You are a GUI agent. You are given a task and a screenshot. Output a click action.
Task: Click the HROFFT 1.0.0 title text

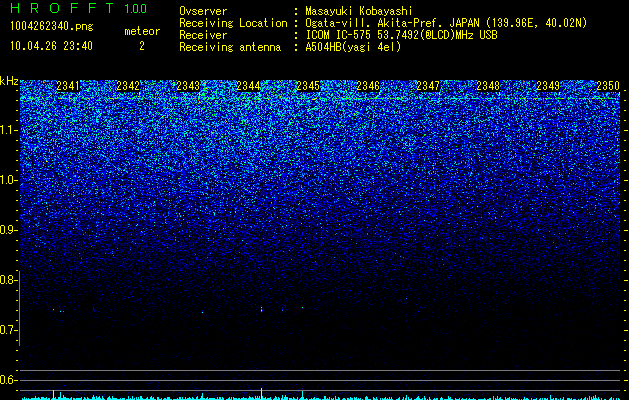(x=79, y=8)
